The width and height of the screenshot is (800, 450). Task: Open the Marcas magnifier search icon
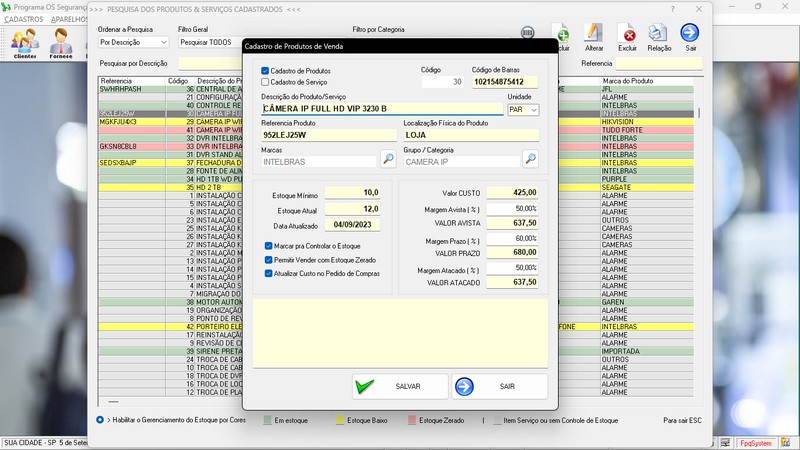tap(388, 159)
